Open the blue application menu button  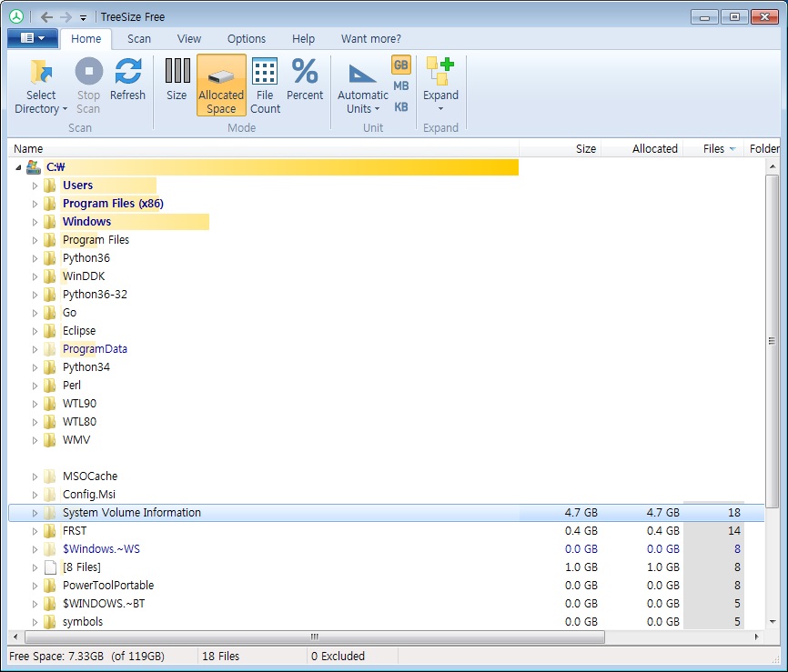(33, 38)
